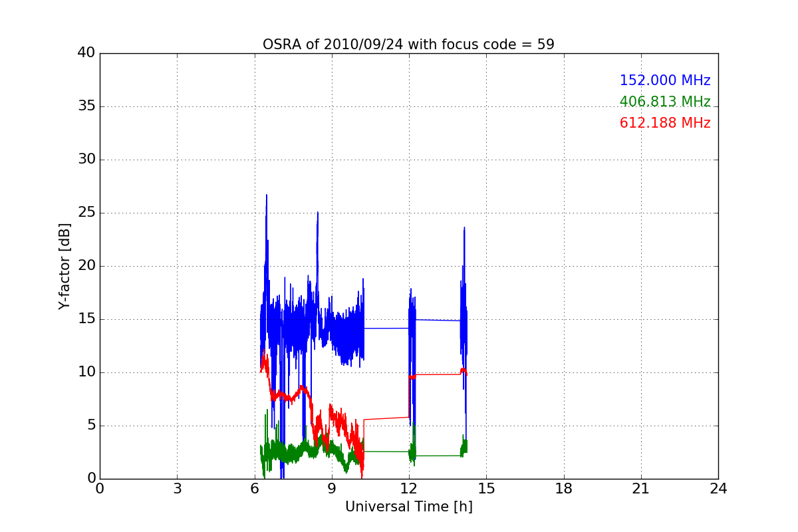Click the x-axis tick label '12'

[409, 489]
